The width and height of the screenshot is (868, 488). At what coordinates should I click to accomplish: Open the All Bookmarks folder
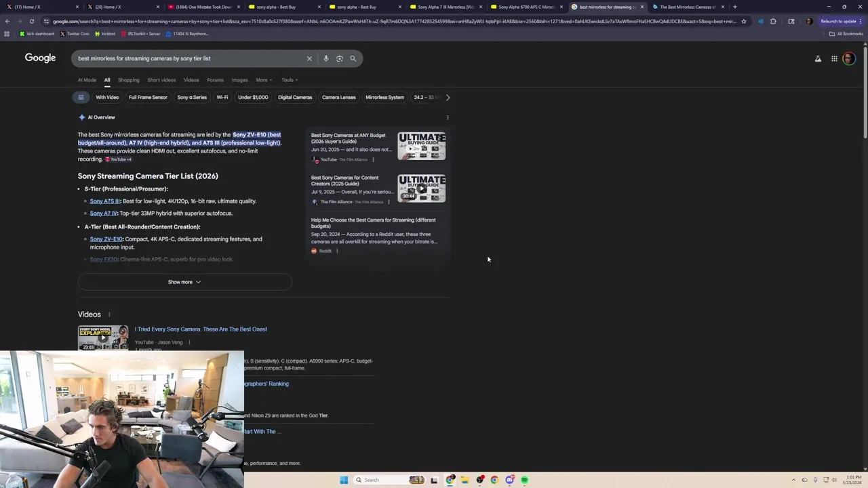coord(847,34)
